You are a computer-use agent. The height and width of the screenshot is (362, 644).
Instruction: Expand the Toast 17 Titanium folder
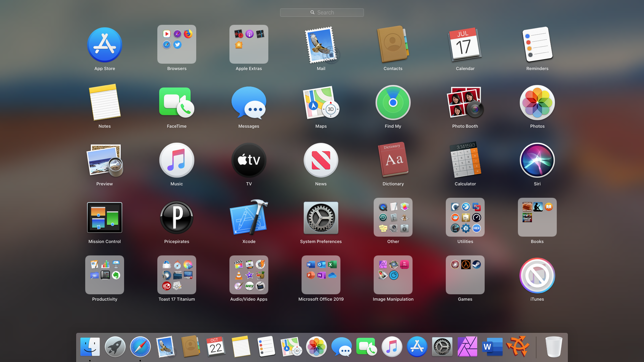(x=176, y=275)
